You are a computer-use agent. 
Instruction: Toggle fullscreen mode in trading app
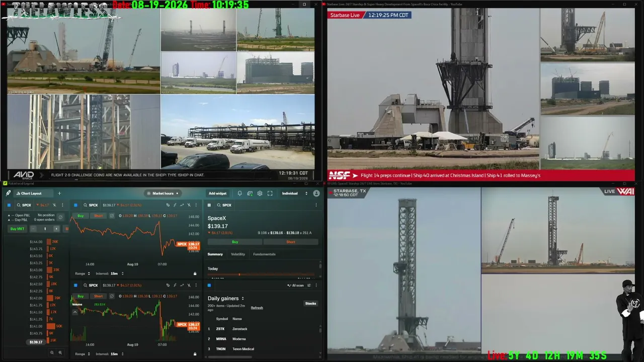270,193
